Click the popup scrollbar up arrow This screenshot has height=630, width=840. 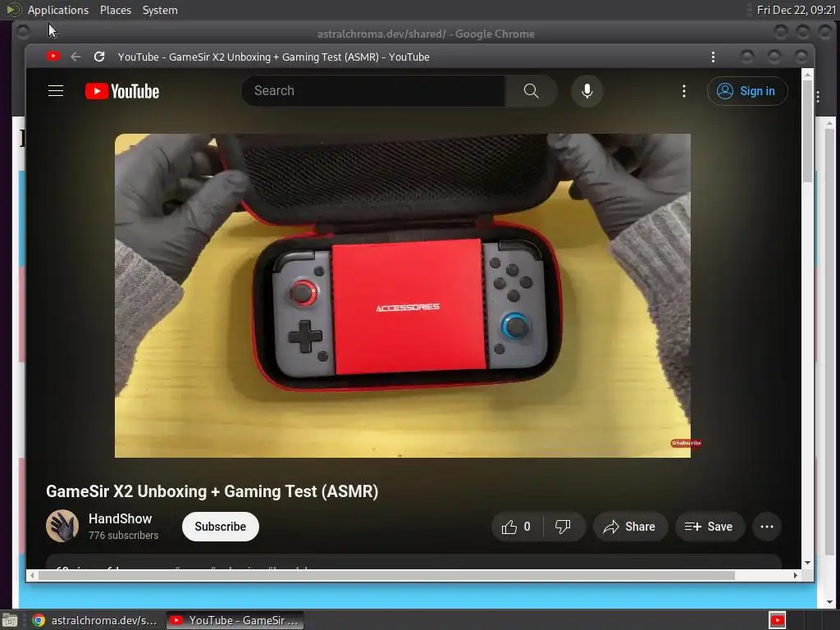pos(807,75)
